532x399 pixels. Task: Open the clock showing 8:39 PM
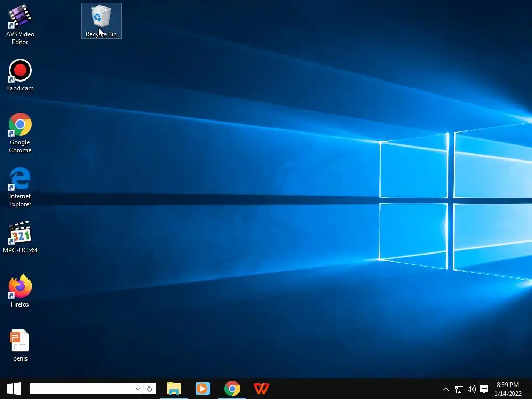coord(508,389)
